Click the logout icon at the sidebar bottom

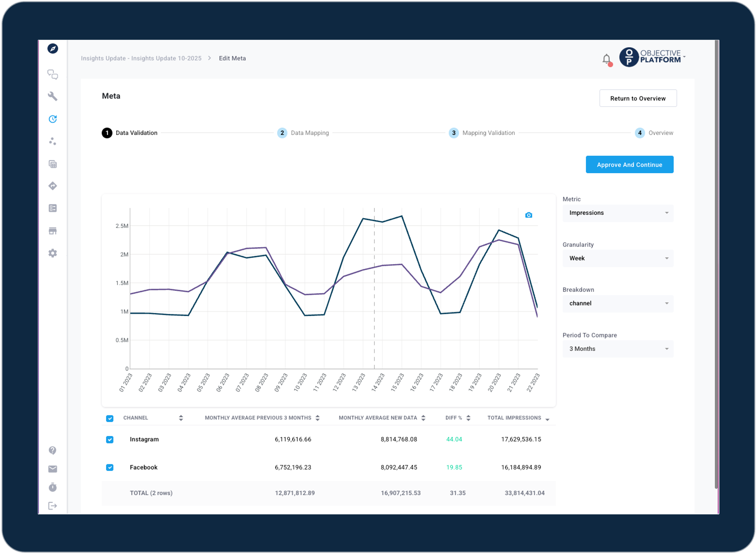click(53, 505)
